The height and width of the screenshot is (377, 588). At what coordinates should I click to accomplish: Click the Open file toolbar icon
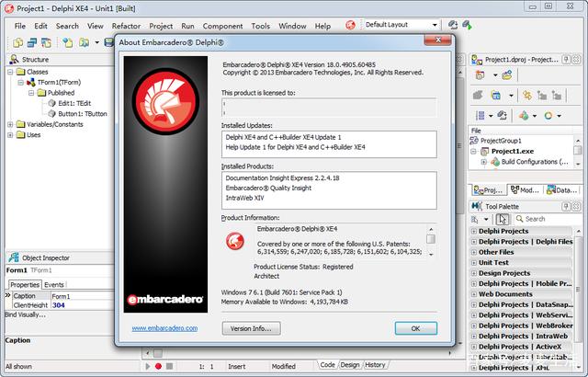click(x=67, y=42)
